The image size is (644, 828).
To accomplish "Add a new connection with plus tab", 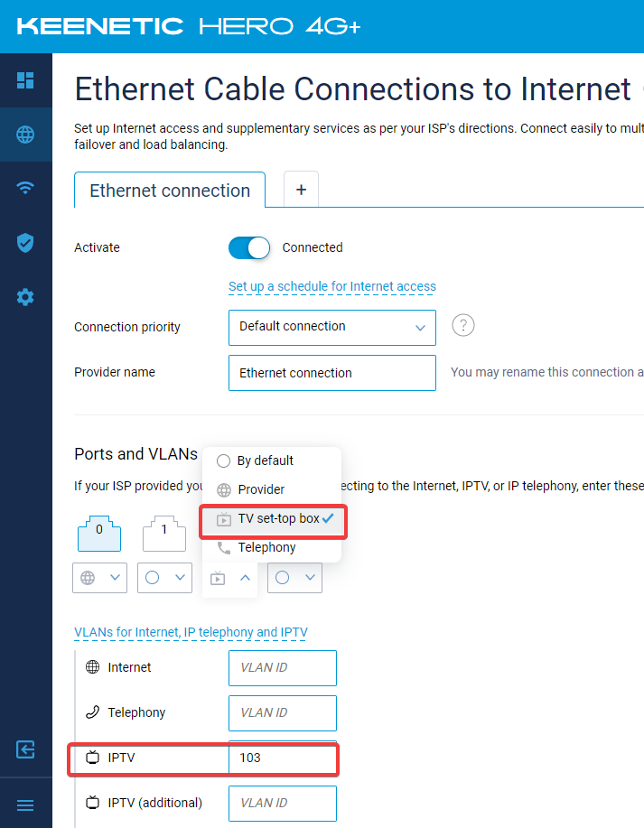I will click(301, 190).
